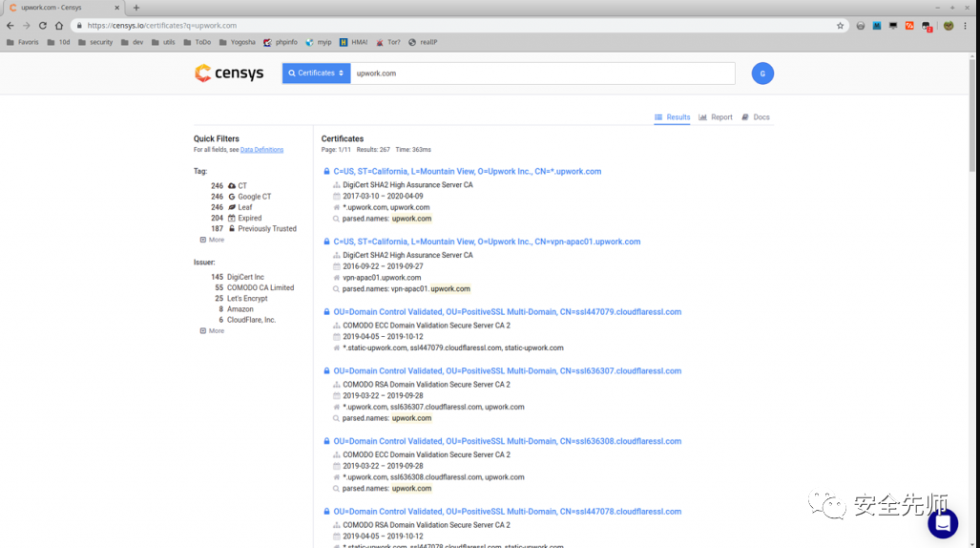This screenshot has height=548, width=980.
Task: Click the lock icon beside ssl636308 result
Action: (x=326, y=441)
